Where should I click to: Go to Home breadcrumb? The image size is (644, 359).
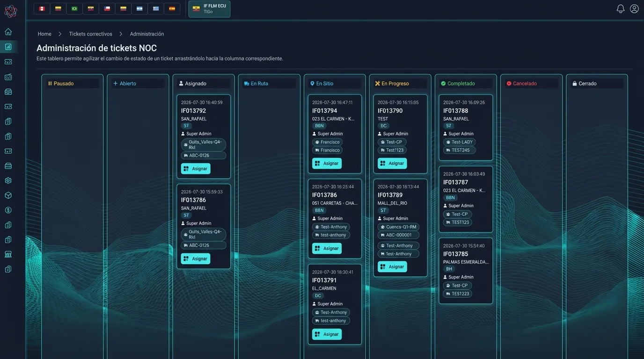[44, 34]
